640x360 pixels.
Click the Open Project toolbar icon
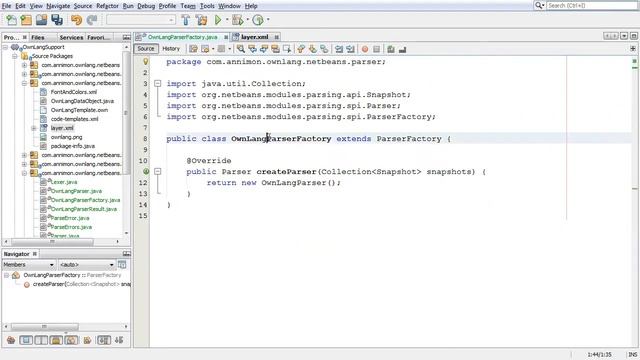coord(41,20)
